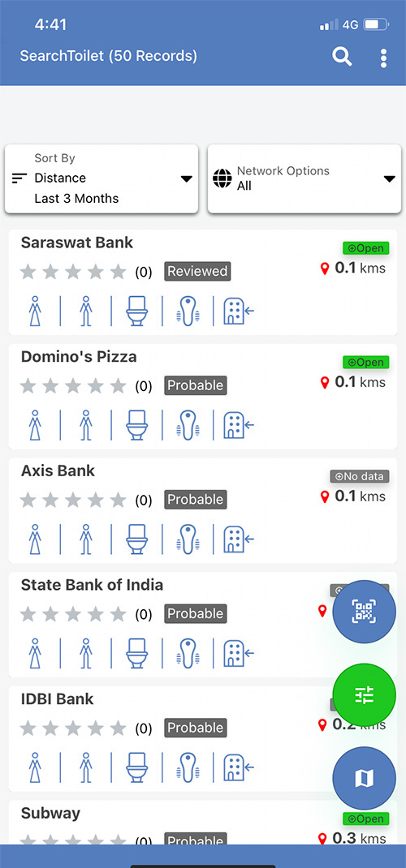Screen dimensions: 406x868
Task: Tap the Probable tag on State Bank of India
Action: point(196,613)
